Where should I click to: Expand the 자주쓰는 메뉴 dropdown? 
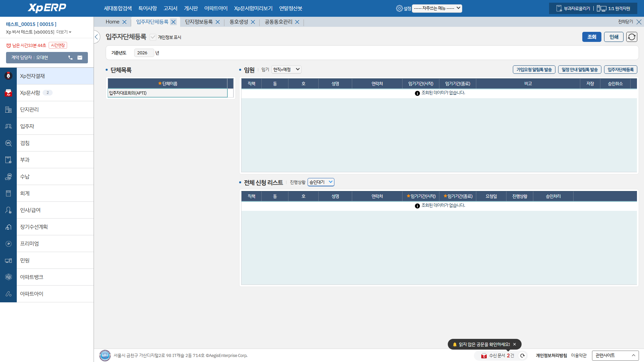coord(437,8)
